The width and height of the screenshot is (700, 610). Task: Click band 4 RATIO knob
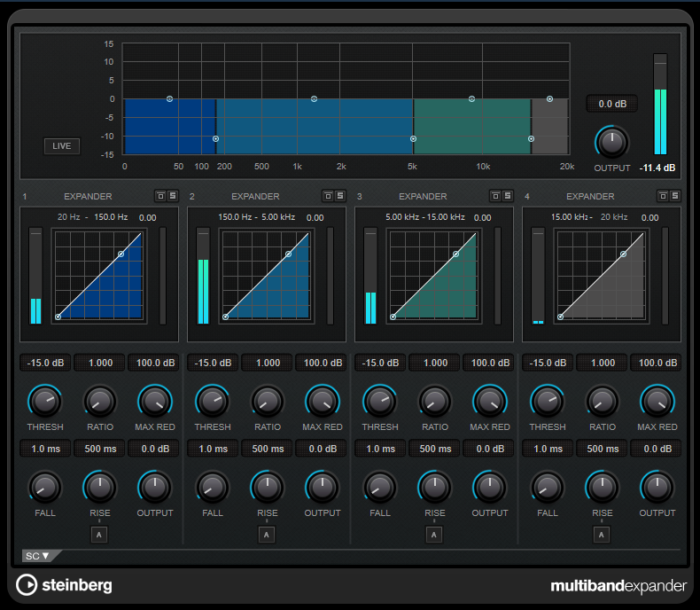[x=603, y=401]
